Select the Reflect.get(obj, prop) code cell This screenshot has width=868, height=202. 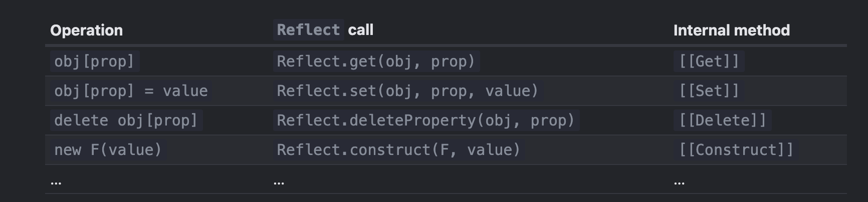tap(376, 61)
